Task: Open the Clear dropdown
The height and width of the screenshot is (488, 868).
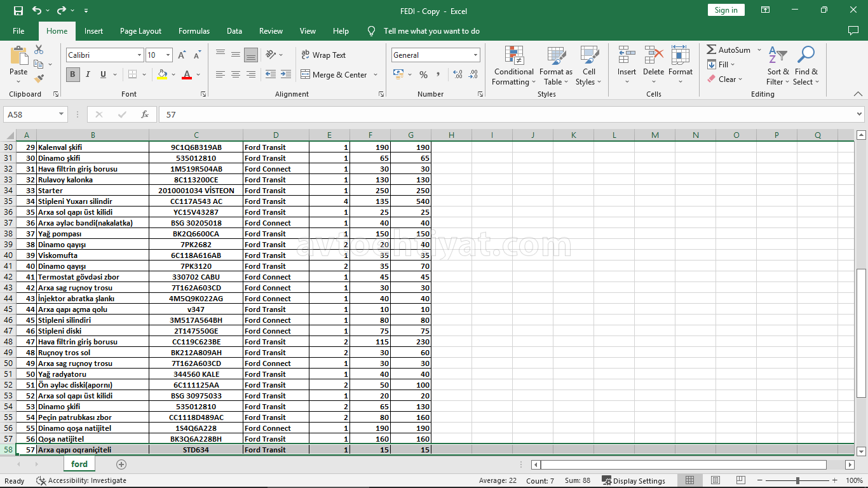Action: [724, 79]
